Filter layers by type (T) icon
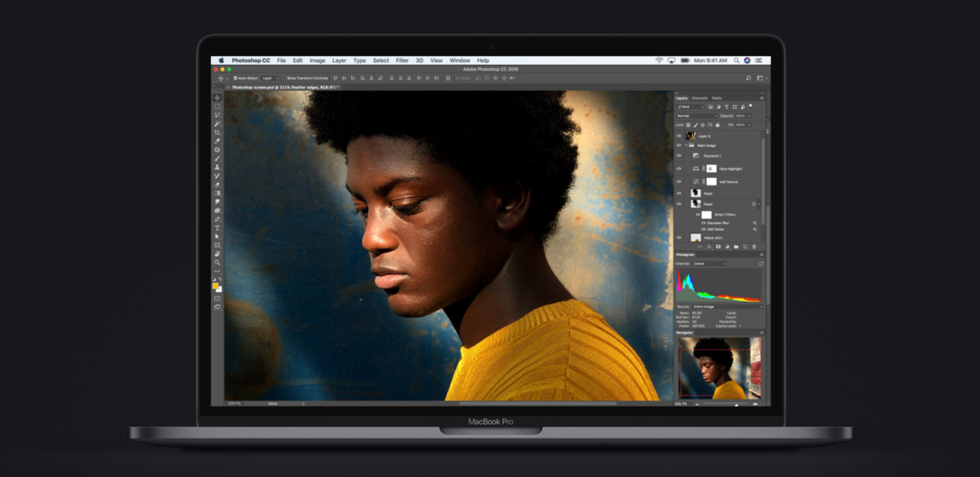 [726, 107]
